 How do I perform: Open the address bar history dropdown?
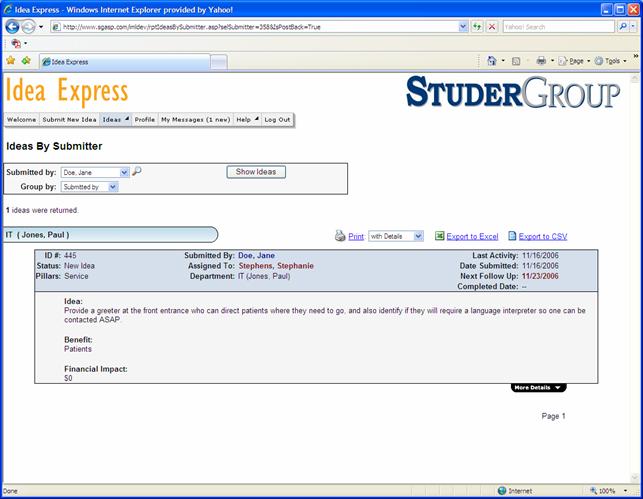[x=463, y=27]
